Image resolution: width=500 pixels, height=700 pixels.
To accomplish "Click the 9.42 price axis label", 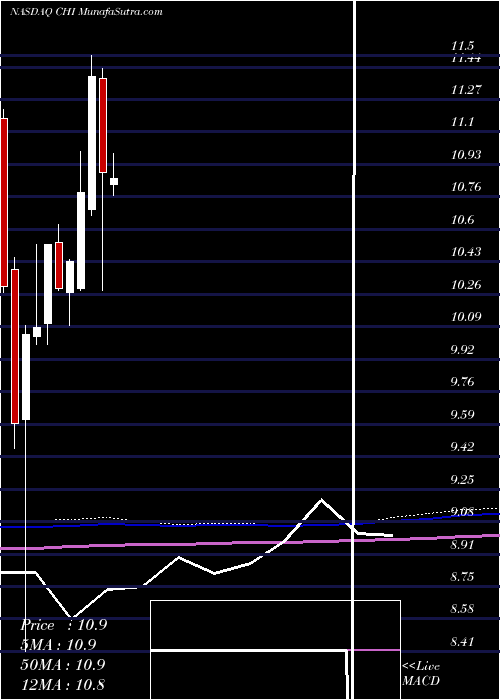I will [x=462, y=447].
